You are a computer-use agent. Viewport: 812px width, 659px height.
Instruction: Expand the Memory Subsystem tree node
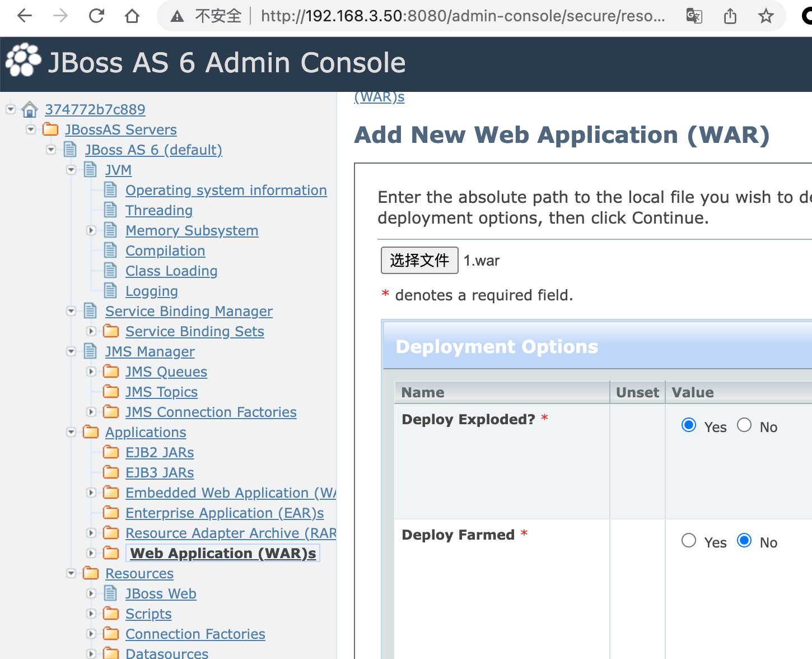tap(91, 230)
